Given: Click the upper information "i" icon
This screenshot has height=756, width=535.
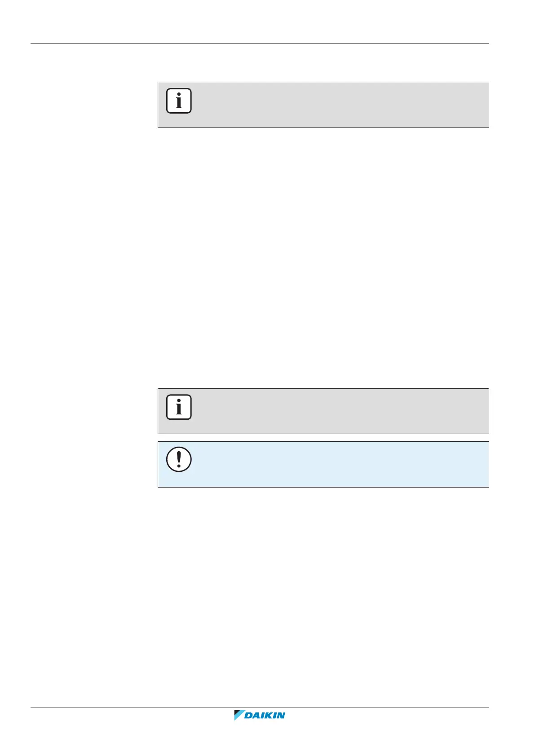Looking at the screenshot, I should [179, 101].
